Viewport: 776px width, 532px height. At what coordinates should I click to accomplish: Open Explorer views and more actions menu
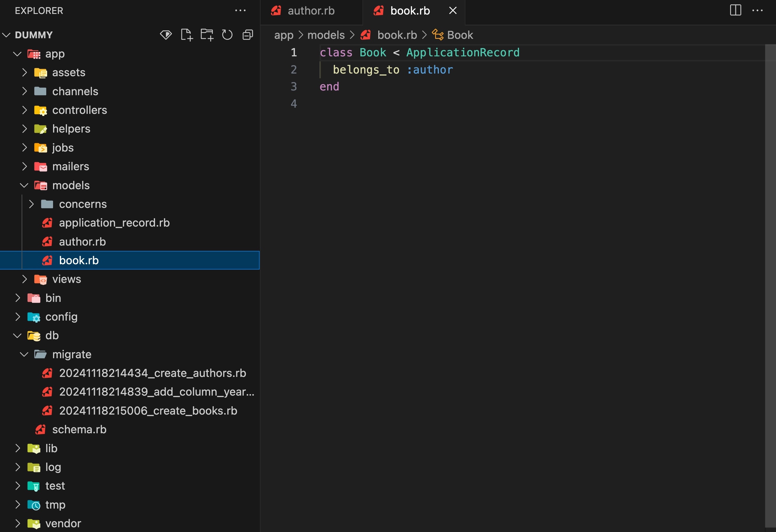pyautogui.click(x=240, y=10)
